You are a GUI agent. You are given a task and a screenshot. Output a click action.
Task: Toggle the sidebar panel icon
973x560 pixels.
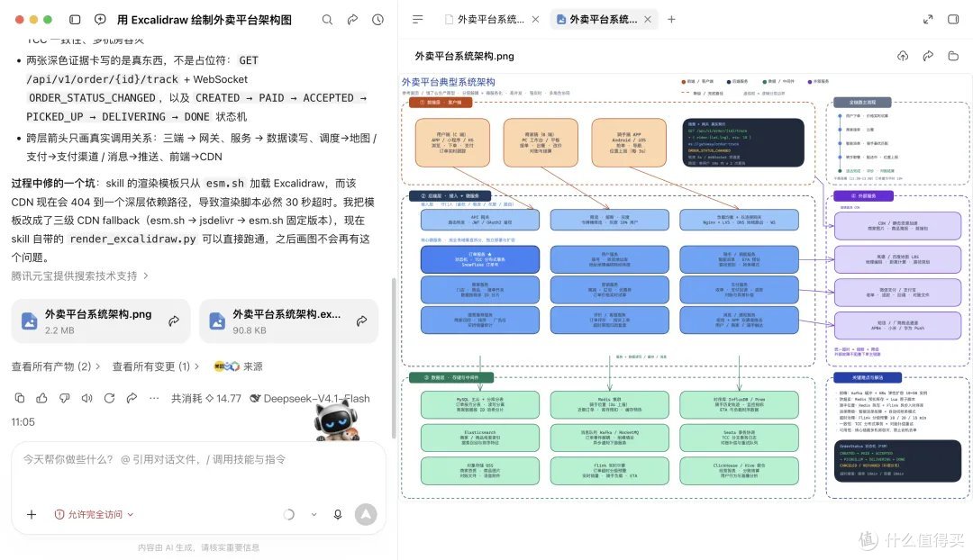pos(75,20)
